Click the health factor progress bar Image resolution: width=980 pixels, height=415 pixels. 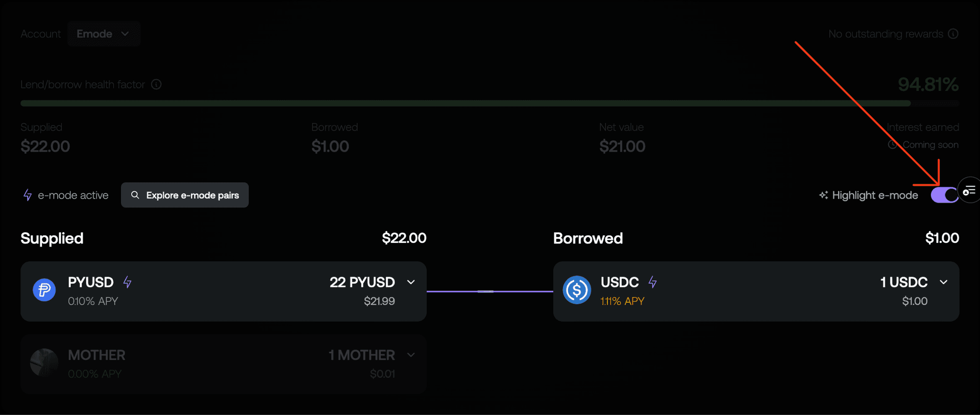(489, 103)
